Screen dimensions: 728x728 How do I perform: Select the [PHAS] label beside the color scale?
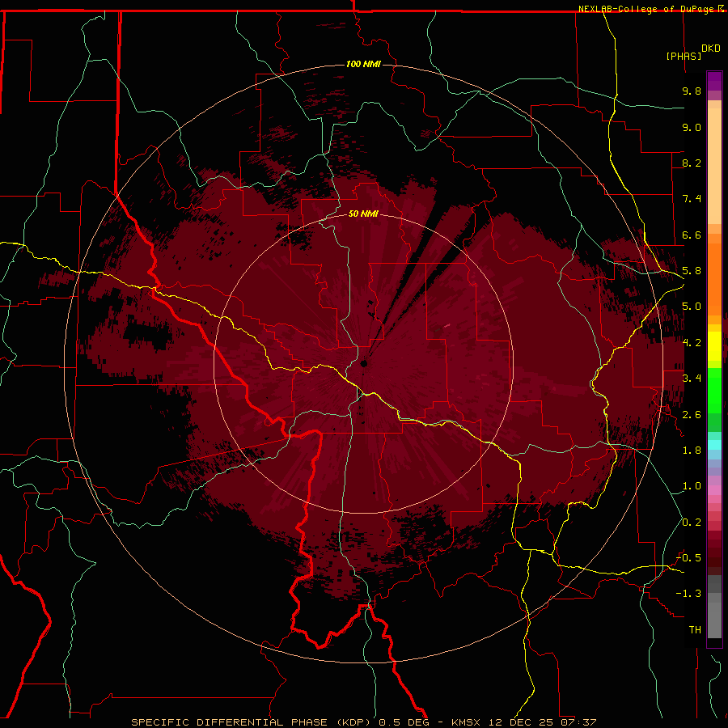pyautogui.click(x=684, y=56)
